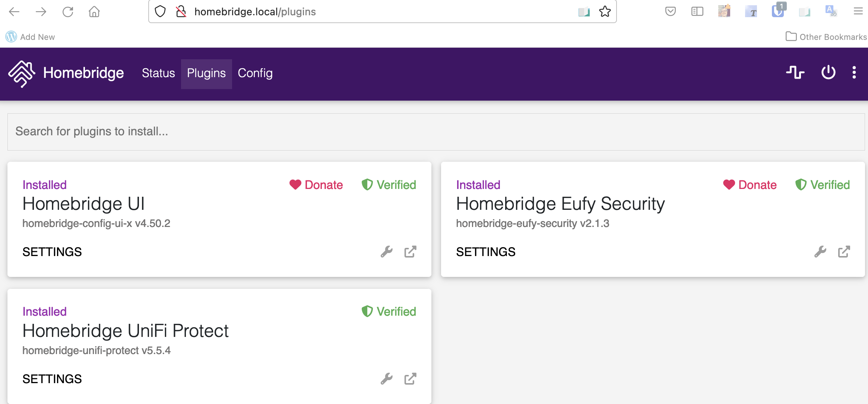
Task: Open external link icon for UniFi Protect
Action: 410,379
